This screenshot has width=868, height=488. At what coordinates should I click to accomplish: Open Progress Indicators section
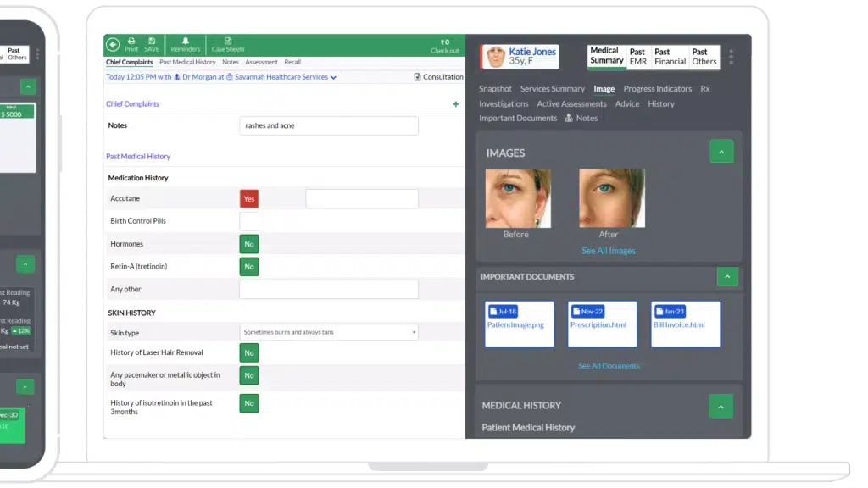(658, 88)
